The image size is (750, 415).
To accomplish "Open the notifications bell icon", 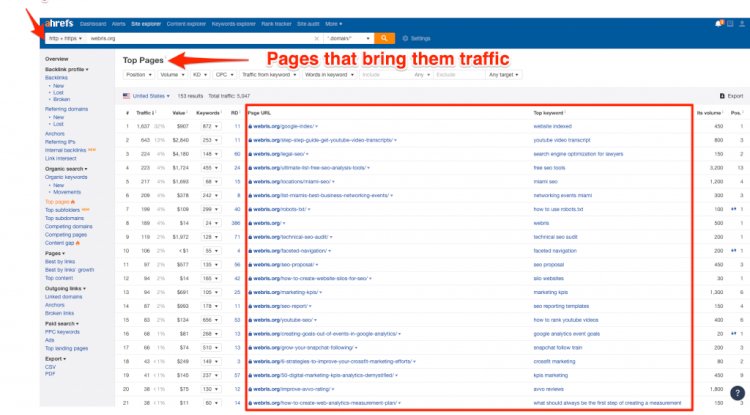I will (718, 23).
